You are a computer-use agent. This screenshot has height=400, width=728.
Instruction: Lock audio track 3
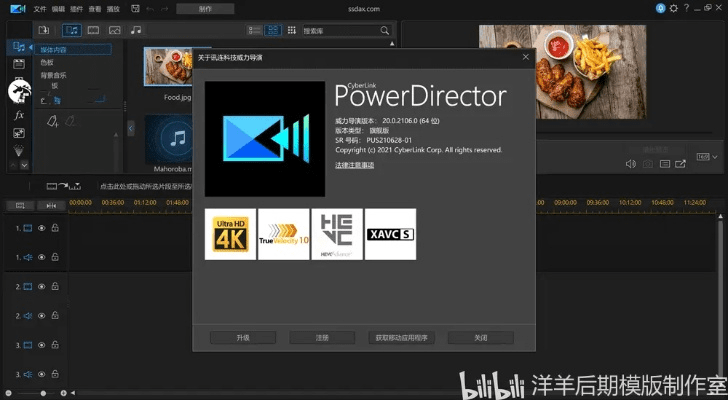[x=55, y=374]
